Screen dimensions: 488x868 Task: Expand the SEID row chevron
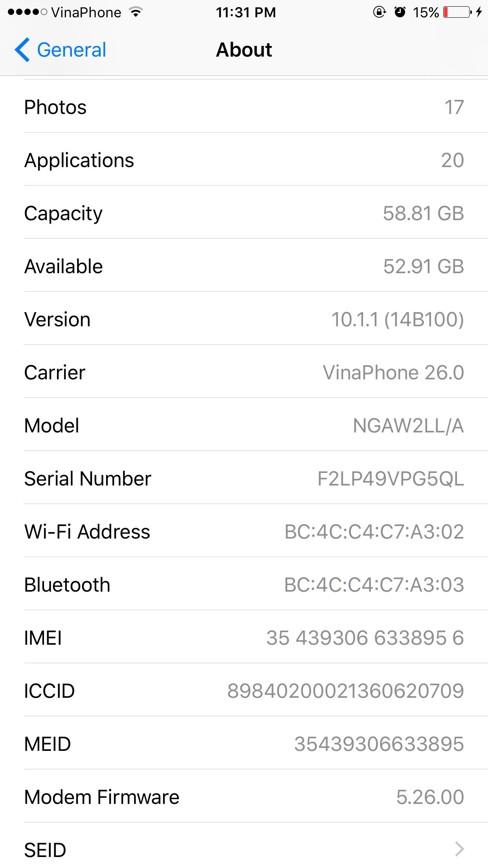point(459,849)
